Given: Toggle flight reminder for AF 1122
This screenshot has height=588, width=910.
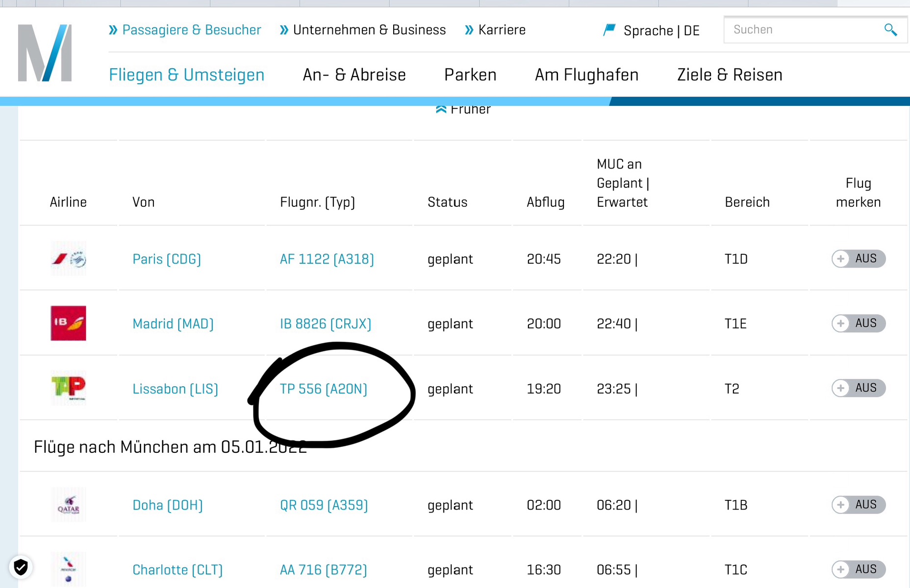Looking at the screenshot, I should pos(858,259).
